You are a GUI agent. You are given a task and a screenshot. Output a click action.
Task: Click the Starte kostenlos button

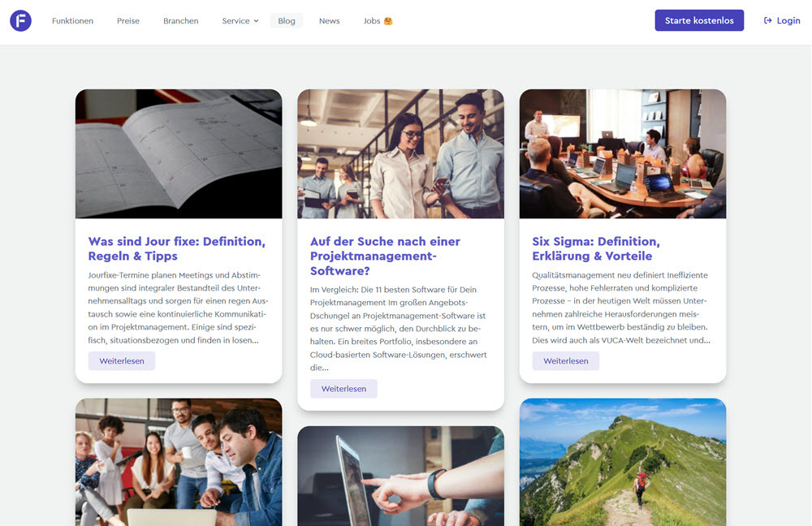click(x=699, y=19)
